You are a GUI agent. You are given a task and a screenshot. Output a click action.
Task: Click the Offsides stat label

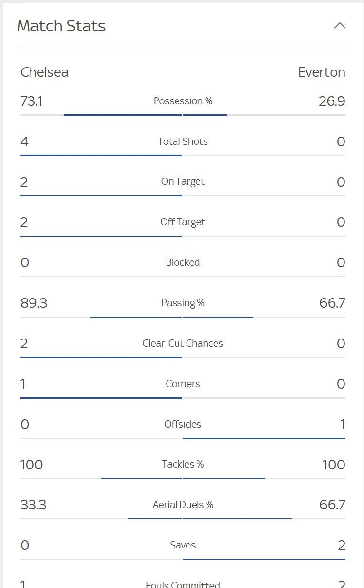(x=183, y=424)
